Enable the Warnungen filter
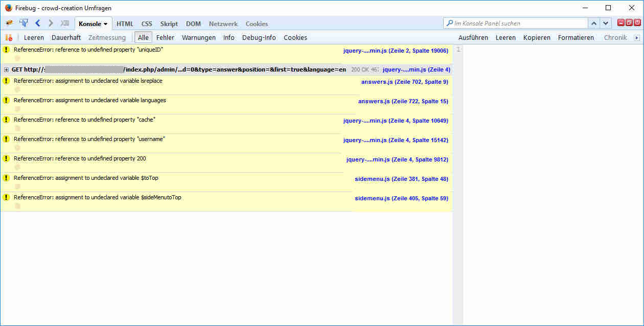644x326 pixels. (198, 37)
